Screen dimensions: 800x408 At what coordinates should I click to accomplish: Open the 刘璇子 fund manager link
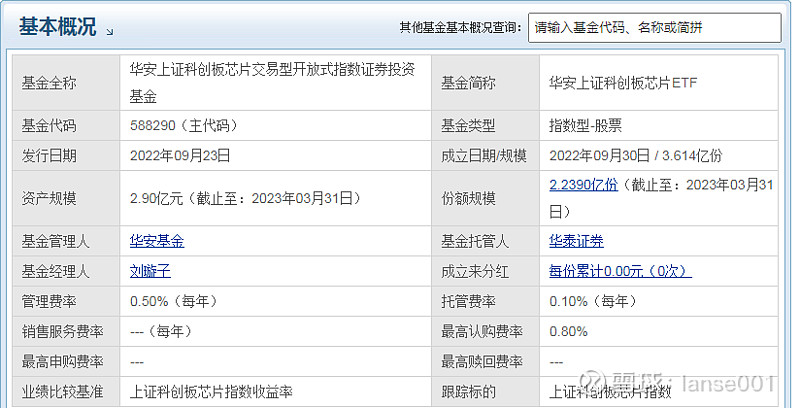[150, 271]
